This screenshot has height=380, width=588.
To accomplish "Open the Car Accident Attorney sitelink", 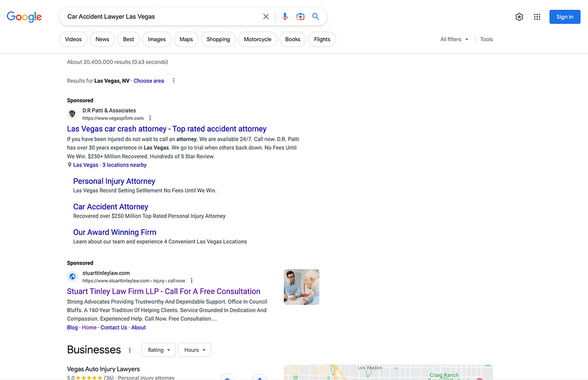I will 111,207.
